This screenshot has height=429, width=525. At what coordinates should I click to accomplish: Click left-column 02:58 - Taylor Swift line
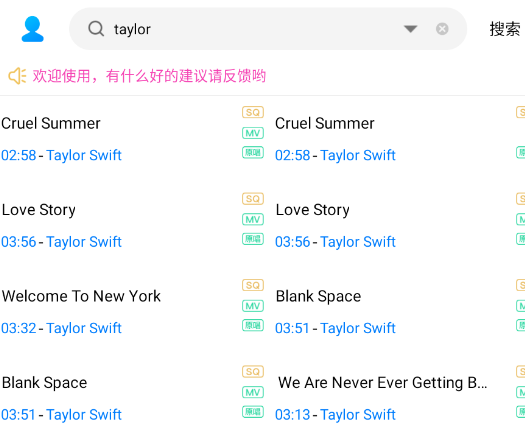61,155
